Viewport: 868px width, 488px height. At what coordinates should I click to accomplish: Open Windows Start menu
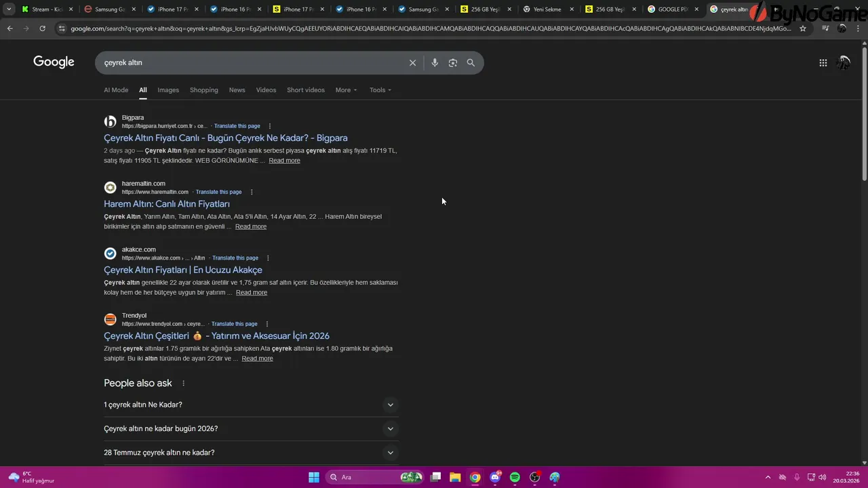(x=314, y=477)
